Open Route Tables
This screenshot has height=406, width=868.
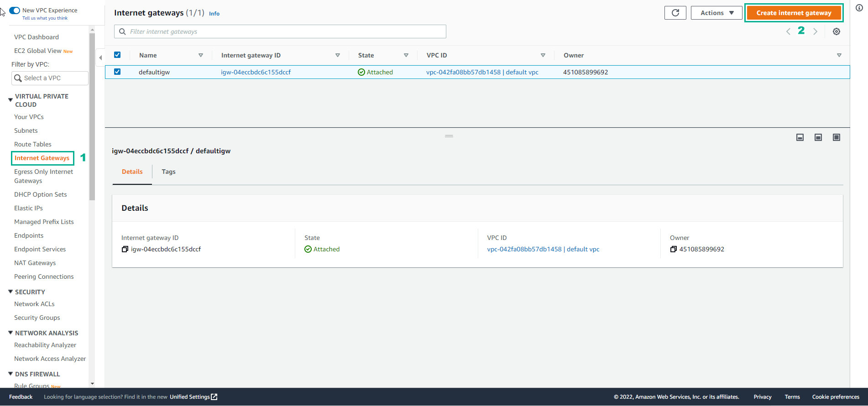click(33, 144)
